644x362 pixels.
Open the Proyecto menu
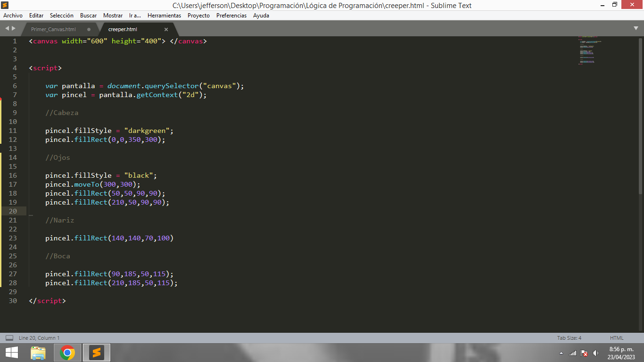198,16
